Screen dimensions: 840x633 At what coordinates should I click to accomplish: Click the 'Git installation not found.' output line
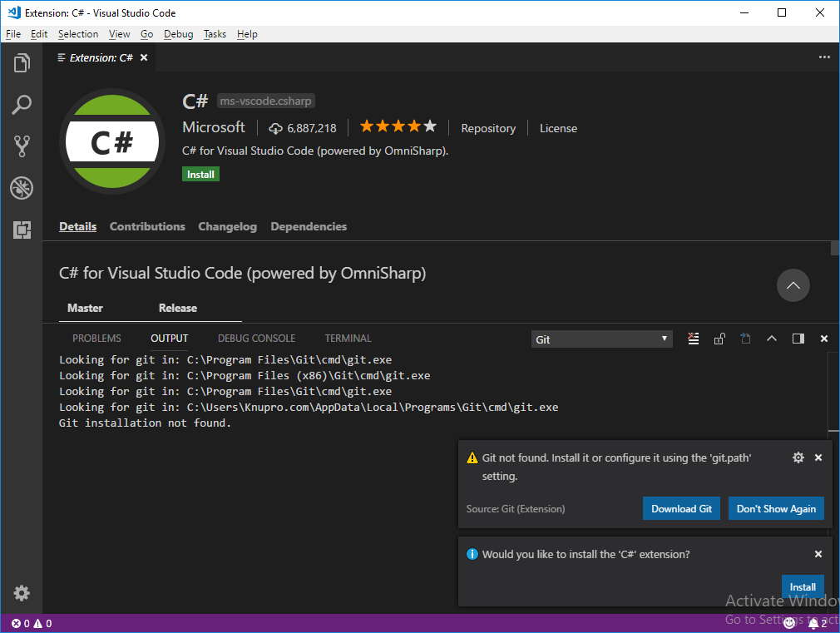pyautogui.click(x=145, y=423)
